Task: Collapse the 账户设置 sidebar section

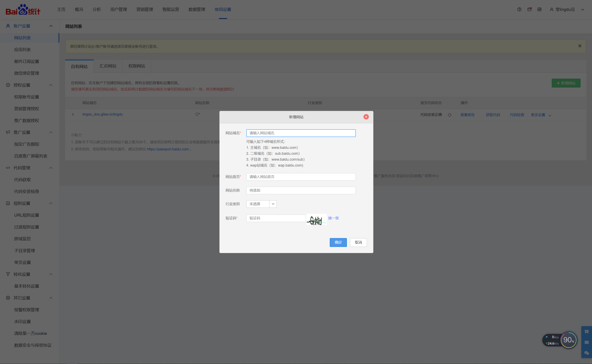Action: click(51, 26)
